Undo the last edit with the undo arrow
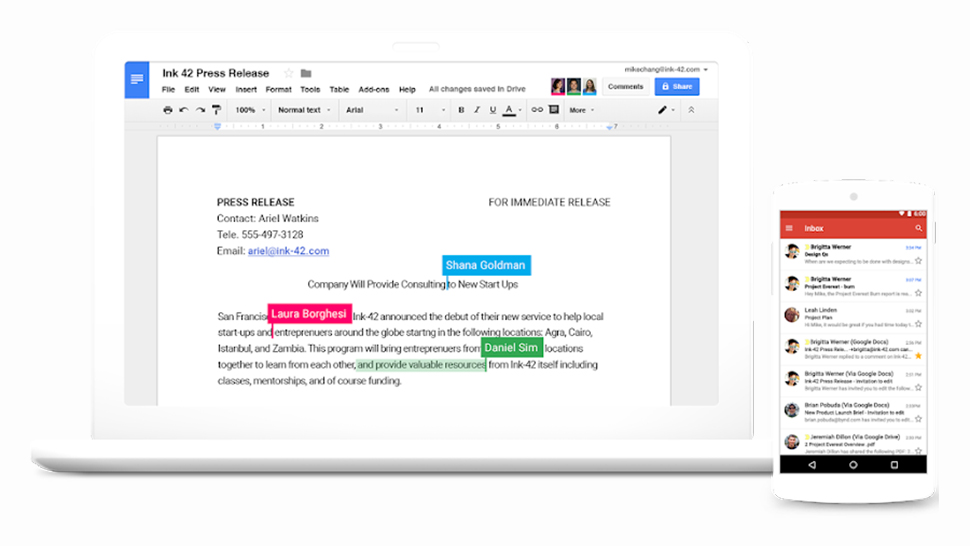The height and width of the screenshot is (546, 970). pos(184,110)
